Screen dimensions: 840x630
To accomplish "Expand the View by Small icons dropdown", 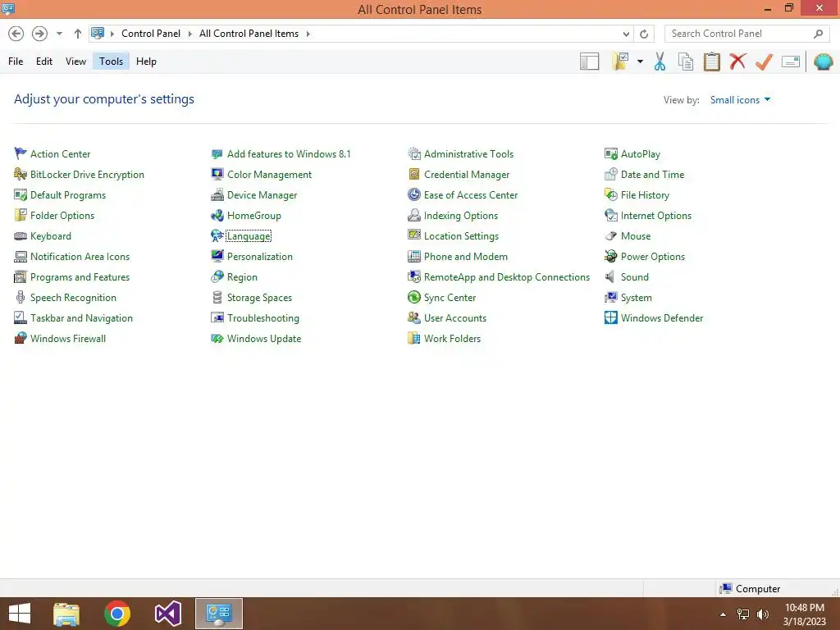I will click(740, 99).
